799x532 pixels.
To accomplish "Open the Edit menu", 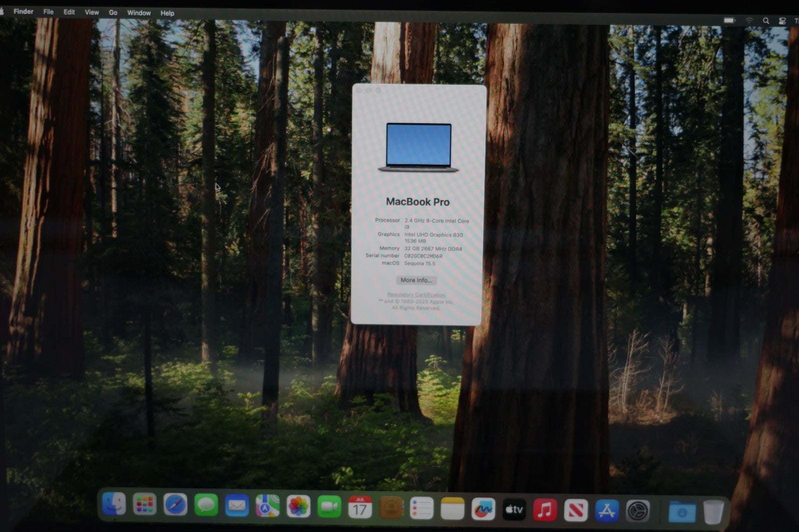I will pyautogui.click(x=69, y=12).
